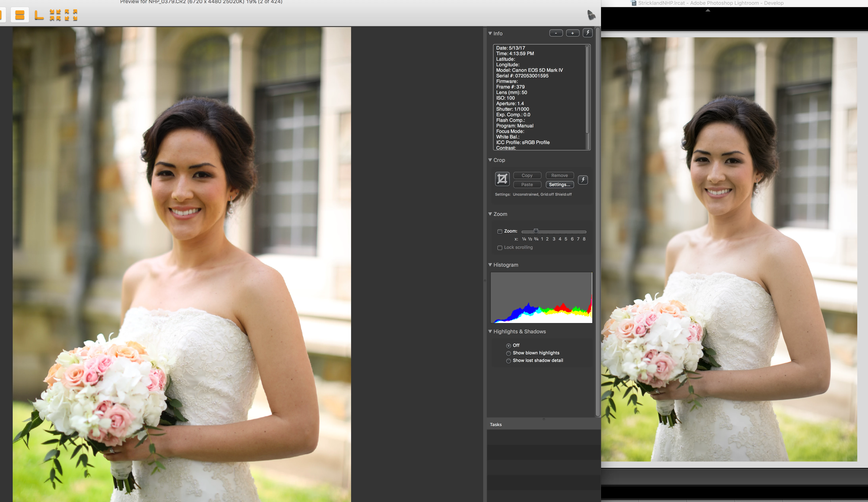Screen dimensions: 868x502
Task: Click the lightning bolt in Info header
Action: pos(588,33)
